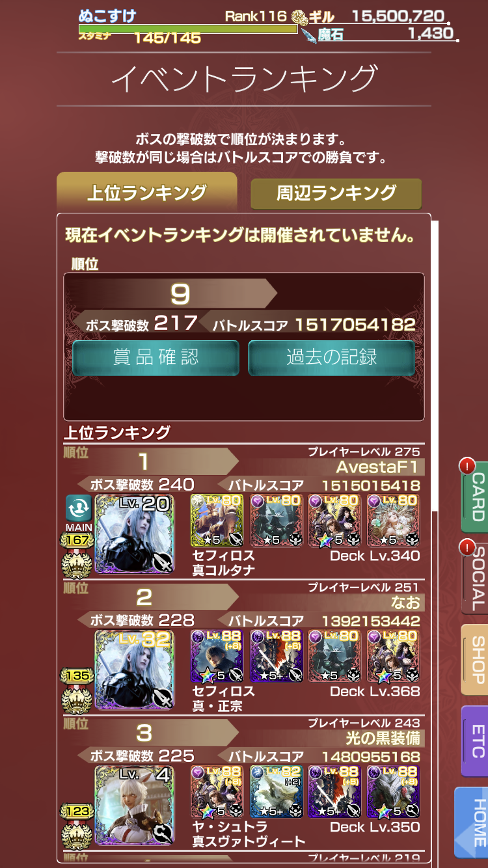Open the last Lv.88 wolf card in rank 3 deck
The width and height of the screenshot is (488, 868).
click(394, 792)
